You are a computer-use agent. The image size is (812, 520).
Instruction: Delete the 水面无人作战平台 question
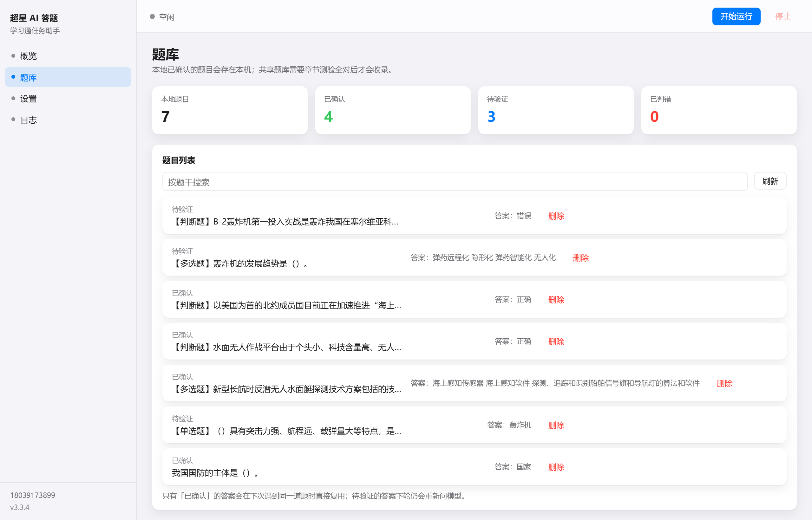(556, 341)
